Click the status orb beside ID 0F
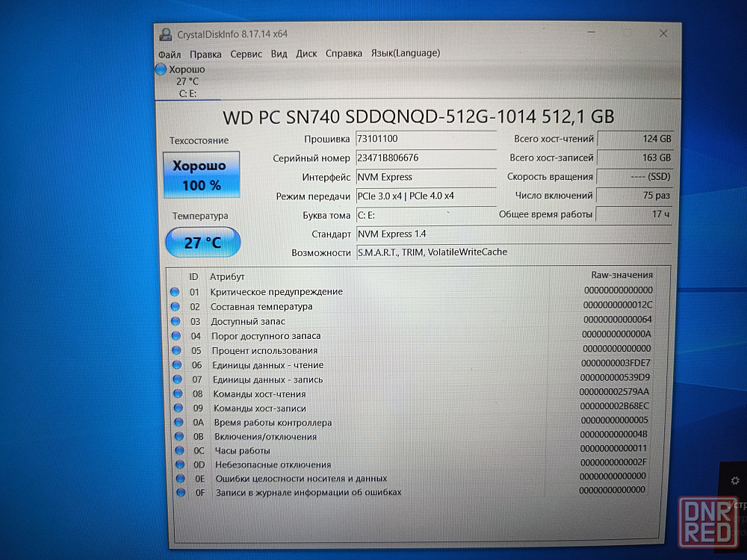The height and width of the screenshot is (560, 747). [181, 492]
